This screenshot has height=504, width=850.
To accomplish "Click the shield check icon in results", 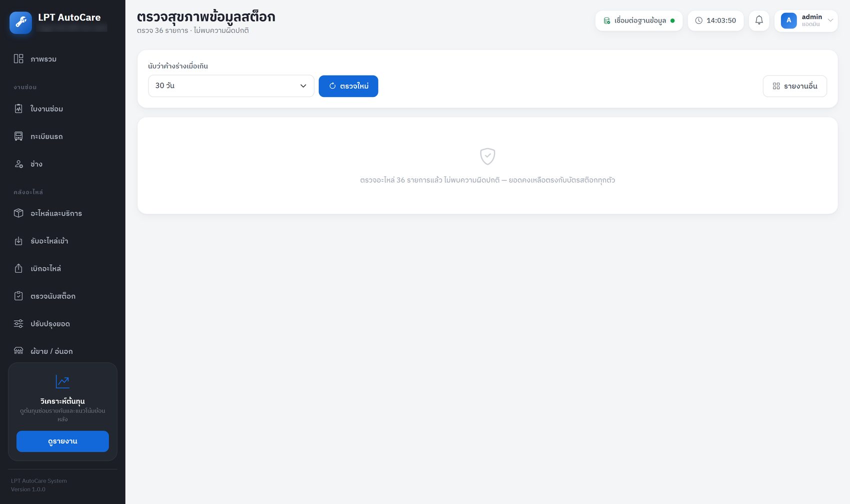I will tap(487, 156).
